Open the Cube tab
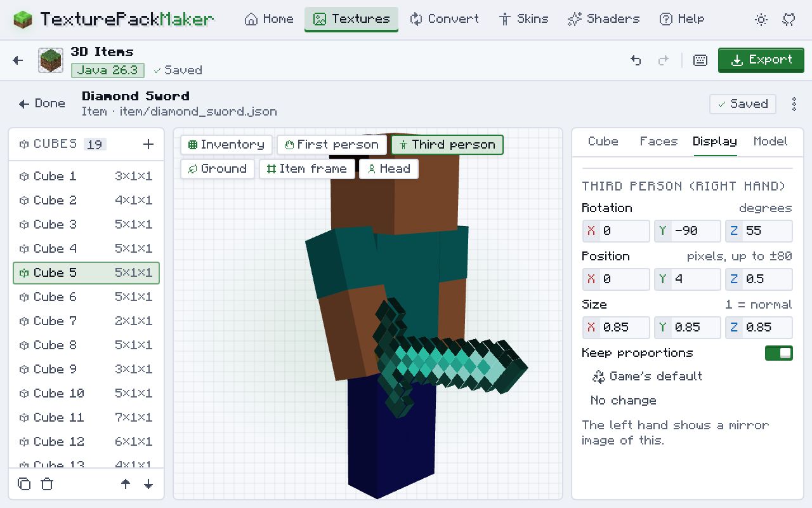This screenshot has width=812, height=508. coord(603,142)
